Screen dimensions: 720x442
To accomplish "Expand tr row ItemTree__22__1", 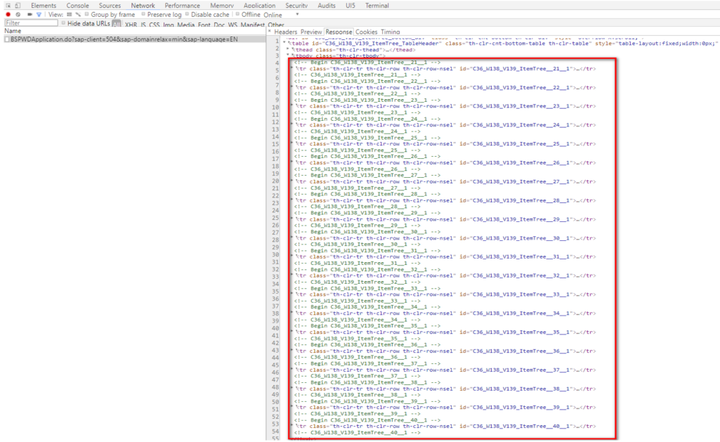I will coord(292,87).
